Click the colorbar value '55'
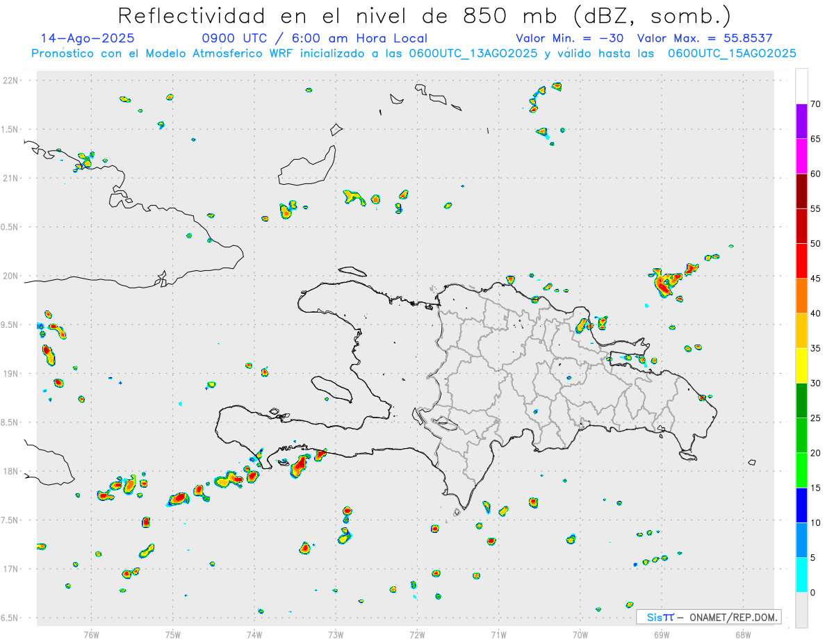 pos(816,208)
